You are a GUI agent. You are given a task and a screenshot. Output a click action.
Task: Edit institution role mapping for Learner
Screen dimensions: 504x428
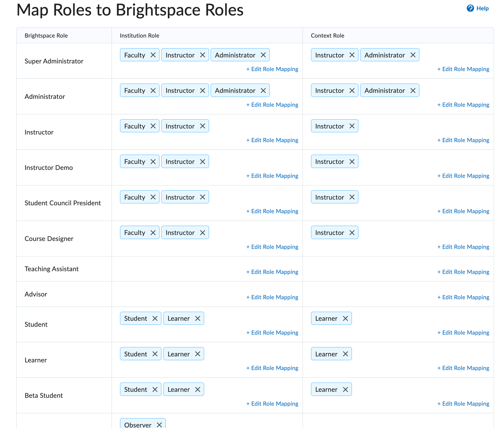coord(272,368)
